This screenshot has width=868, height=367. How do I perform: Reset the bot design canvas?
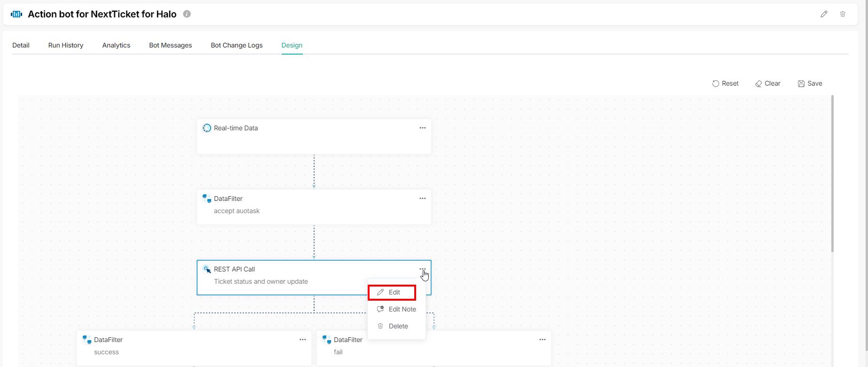(725, 83)
